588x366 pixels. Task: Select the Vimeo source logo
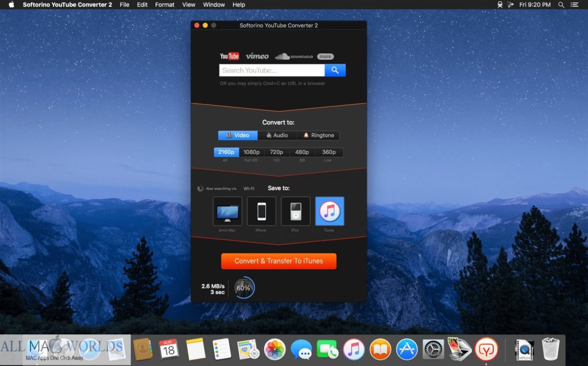pyautogui.click(x=257, y=56)
